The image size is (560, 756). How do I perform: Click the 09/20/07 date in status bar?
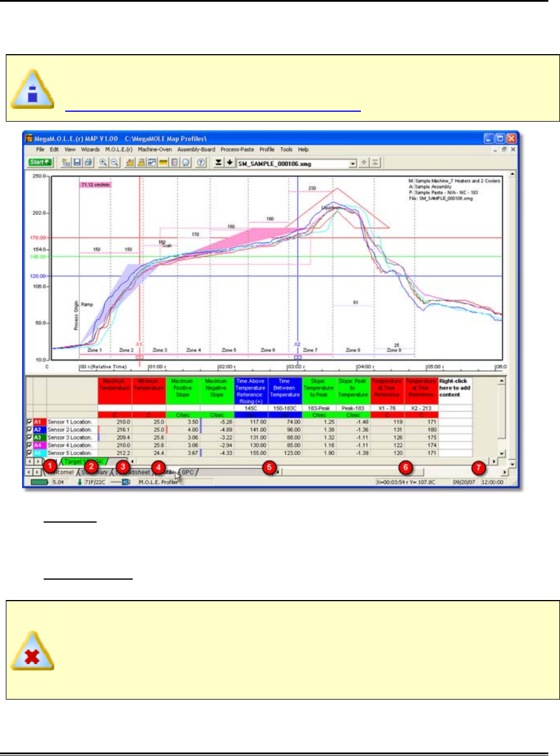(465, 482)
